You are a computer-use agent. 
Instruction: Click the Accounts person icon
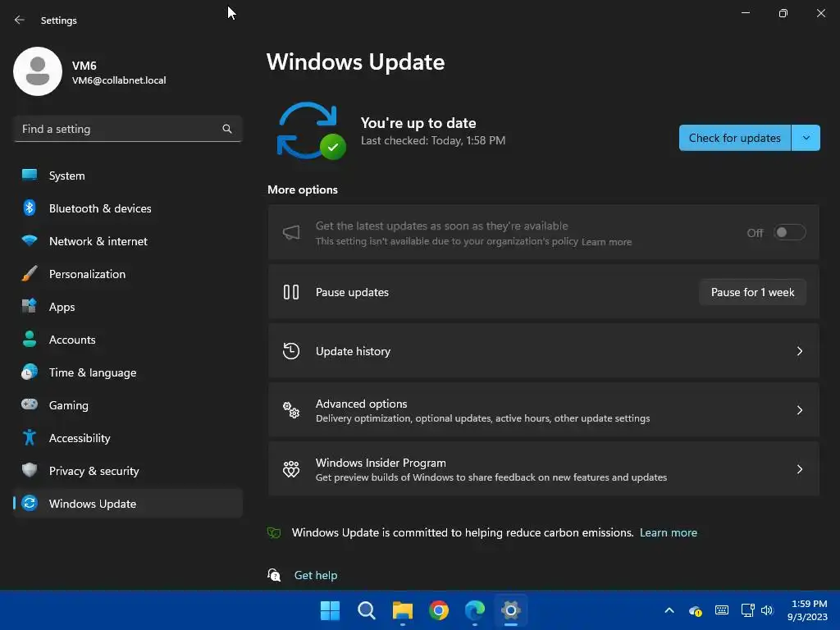point(30,339)
